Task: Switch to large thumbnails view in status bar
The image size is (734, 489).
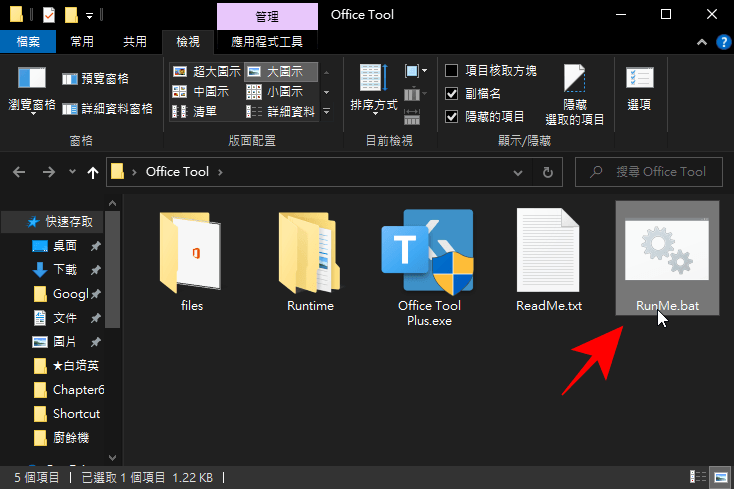Action: [721, 477]
